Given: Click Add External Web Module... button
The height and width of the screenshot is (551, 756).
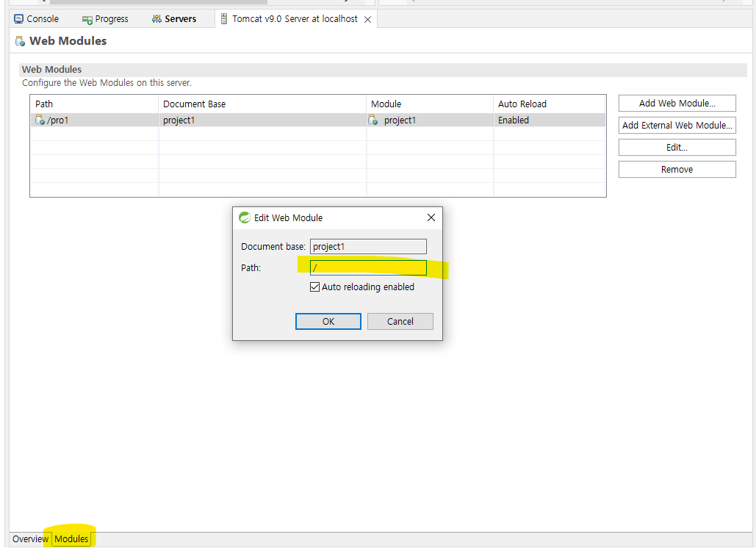Looking at the screenshot, I should click(x=677, y=126).
